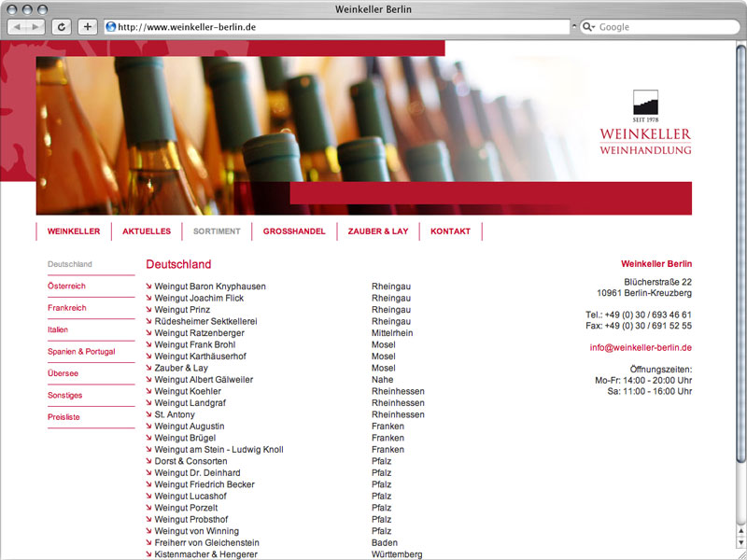Click the Blücherstraße 22 address line

coord(658,282)
